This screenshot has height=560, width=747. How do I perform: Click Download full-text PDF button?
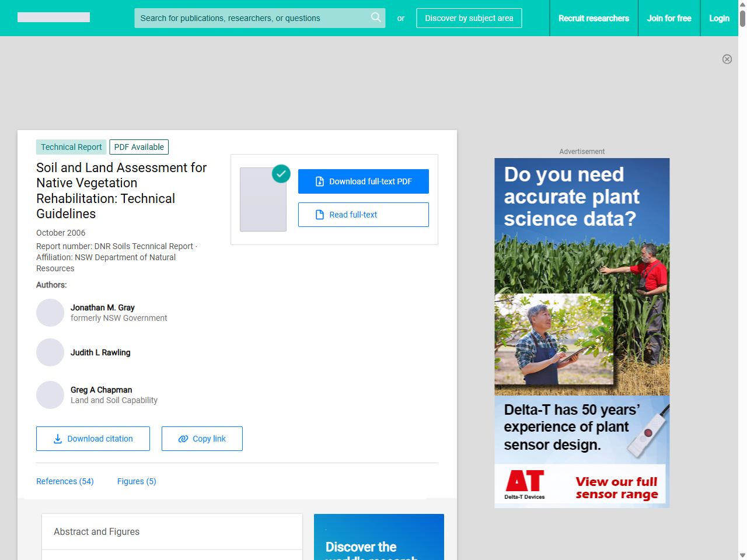[x=364, y=181]
